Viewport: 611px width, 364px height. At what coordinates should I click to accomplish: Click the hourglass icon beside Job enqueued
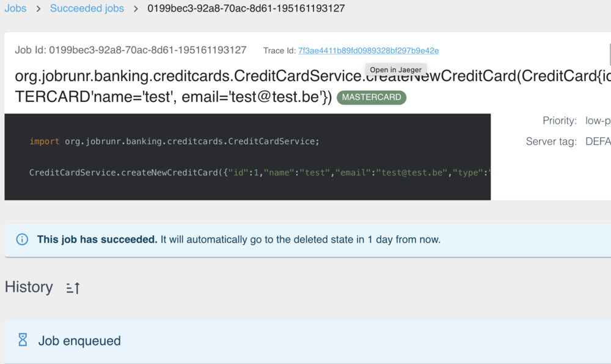23,339
